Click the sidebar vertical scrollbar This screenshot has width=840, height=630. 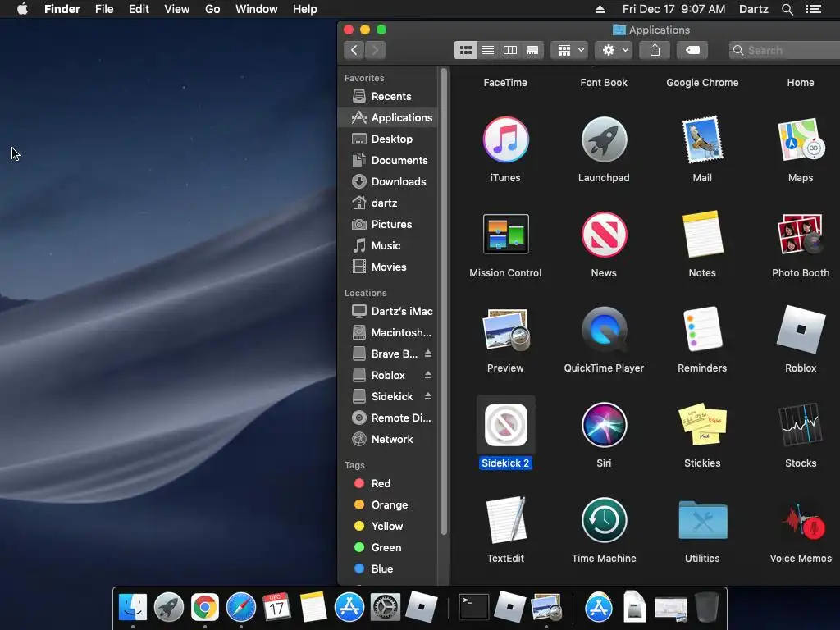444,302
